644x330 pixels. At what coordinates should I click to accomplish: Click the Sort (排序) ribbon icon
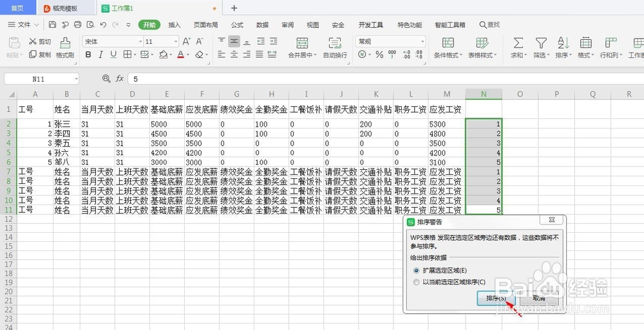pyautogui.click(x=563, y=42)
